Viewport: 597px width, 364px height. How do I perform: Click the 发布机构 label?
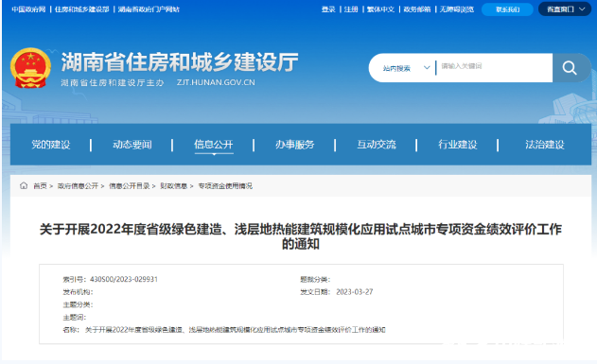click(x=78, y=292)
